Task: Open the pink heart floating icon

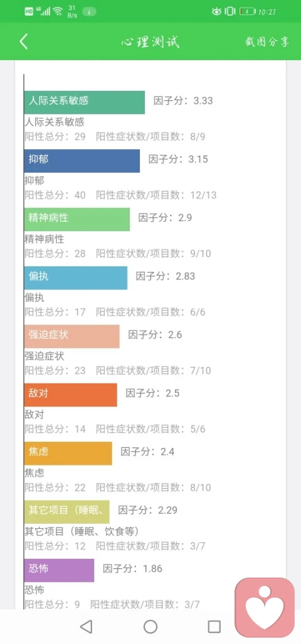Action: [265, 608]
